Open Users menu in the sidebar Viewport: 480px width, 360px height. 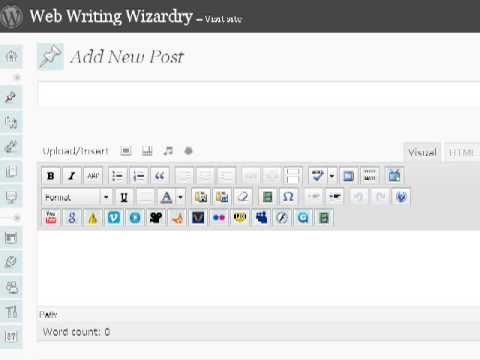pyautogui.click(x=11, y=287)
